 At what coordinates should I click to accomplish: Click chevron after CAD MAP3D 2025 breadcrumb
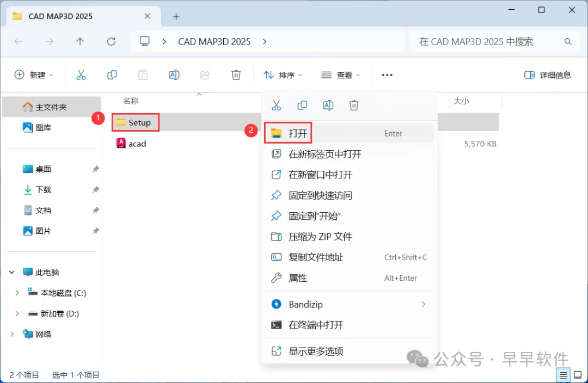265,41
